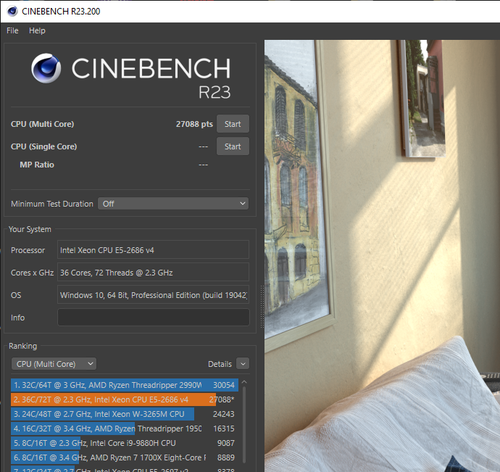The height and width of the screenshot is (472, 500).
Task: Click the Cinebench title bar app icon
Action: (x=12, y=11)
